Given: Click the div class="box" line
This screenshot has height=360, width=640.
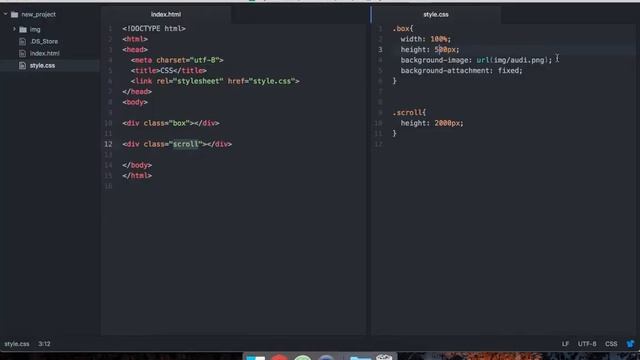Looking at the screenshot, I should pyautogui.click(x=171, y=123).
